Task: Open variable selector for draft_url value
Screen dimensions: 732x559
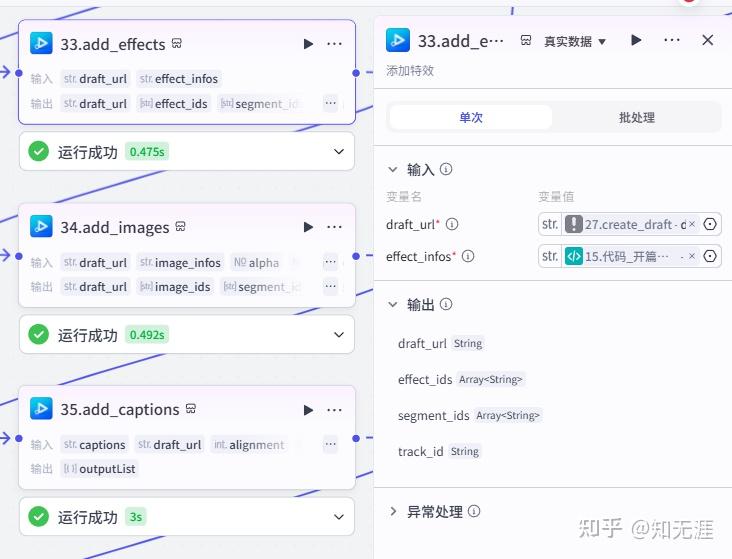Action: click(x=710, y=225)
